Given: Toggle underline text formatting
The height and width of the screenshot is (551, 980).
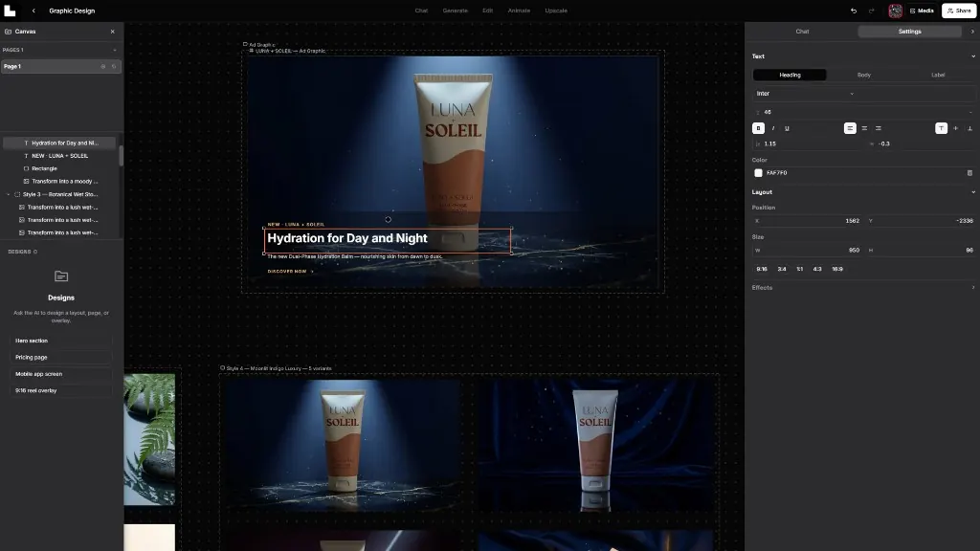Looking at the screenshot, I should click(787, 128).
